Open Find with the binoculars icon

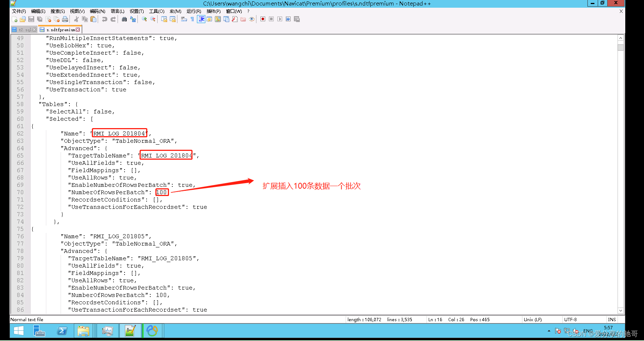(125, 19)
